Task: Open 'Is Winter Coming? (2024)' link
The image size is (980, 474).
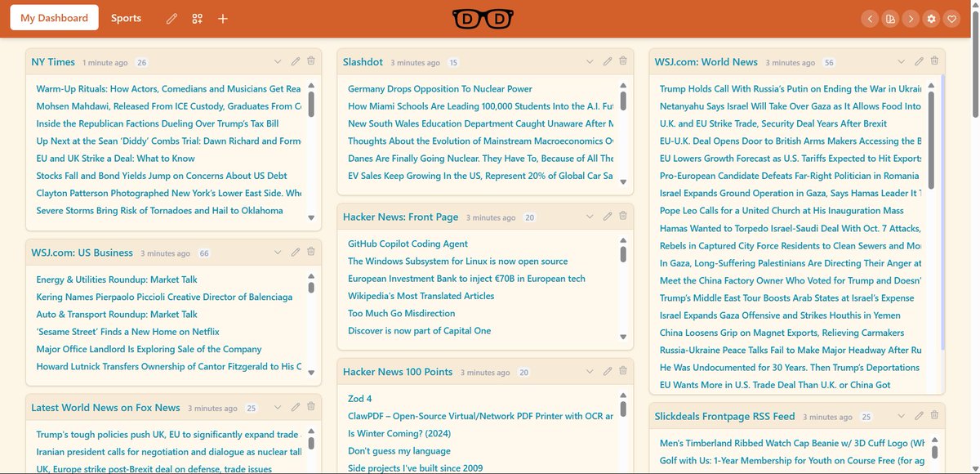Action: coord(399,434)
